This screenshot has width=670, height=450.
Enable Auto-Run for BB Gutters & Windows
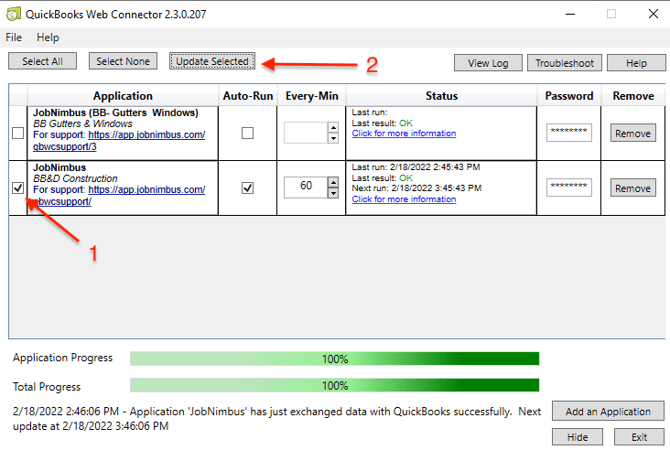coord(247,133)
